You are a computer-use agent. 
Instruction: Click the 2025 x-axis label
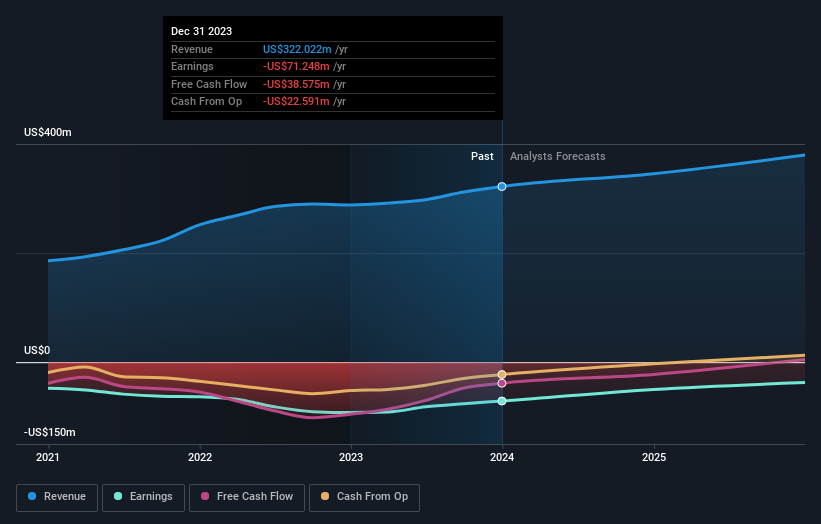coord(654,457)
